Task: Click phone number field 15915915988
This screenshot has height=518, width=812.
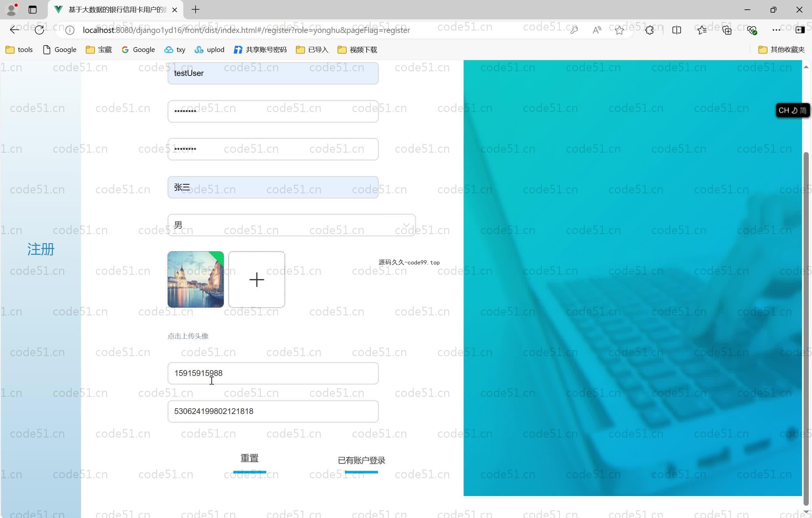Action: (273, 373)
